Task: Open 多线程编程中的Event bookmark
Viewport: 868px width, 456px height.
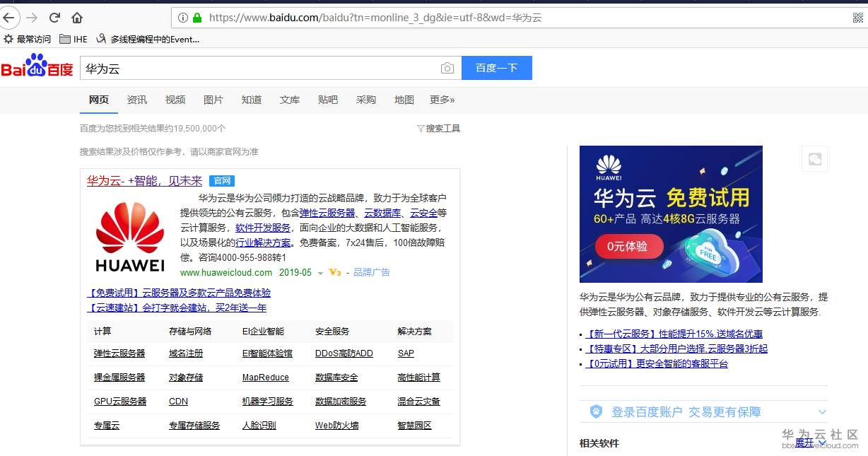Action: (148, 39)
